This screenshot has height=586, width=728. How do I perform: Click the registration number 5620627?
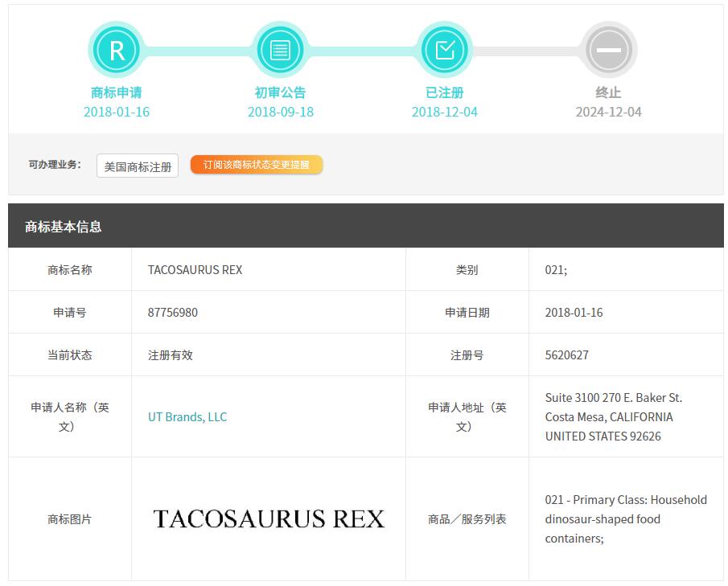click(567, 354)
